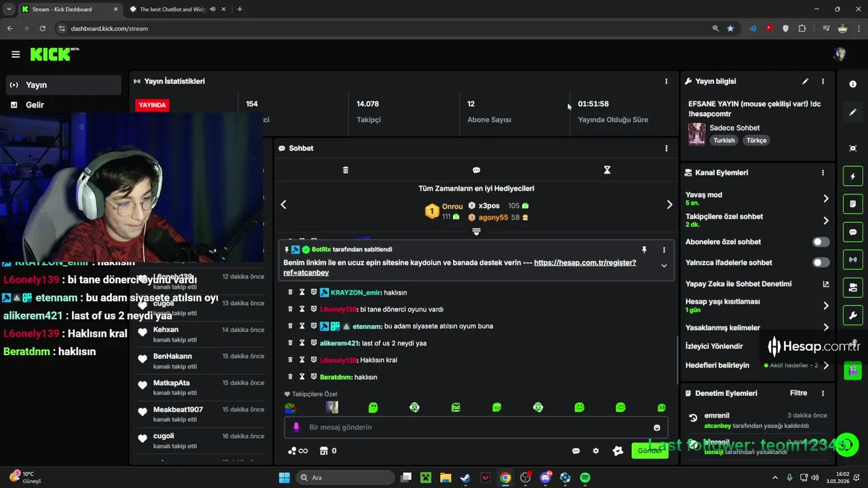Click hourglass icon beside etennam's message
This screenshot has height=488, width=868.
[302, 326]
